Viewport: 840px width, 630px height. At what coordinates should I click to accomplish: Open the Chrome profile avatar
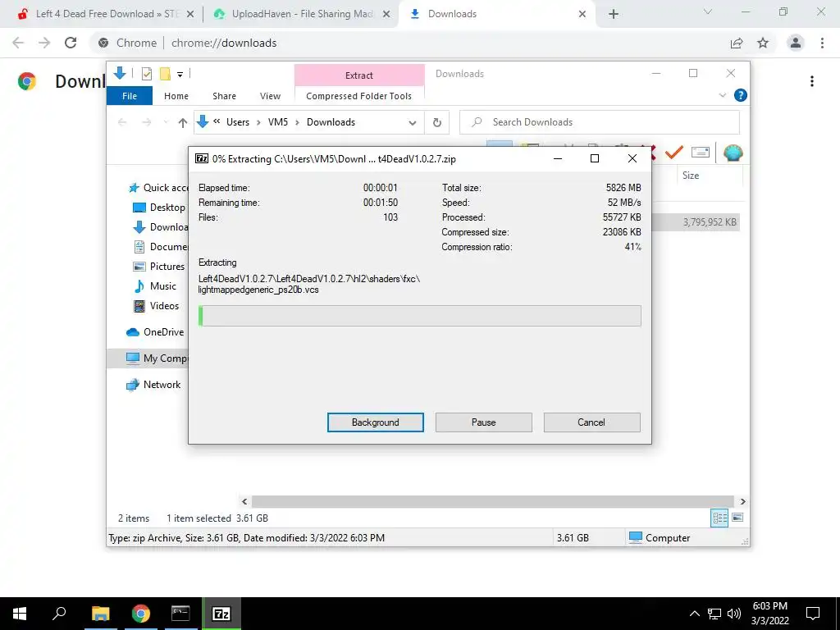click(796, 43)
